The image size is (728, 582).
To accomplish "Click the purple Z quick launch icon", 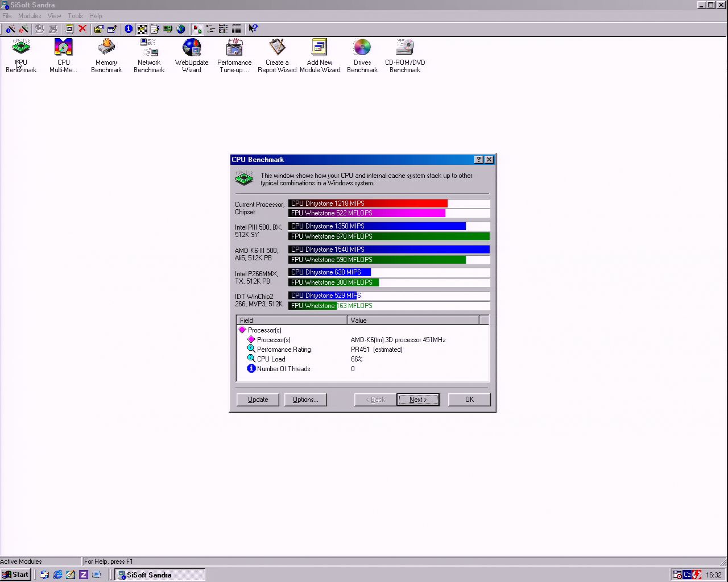I will click(x=84, y=575).
